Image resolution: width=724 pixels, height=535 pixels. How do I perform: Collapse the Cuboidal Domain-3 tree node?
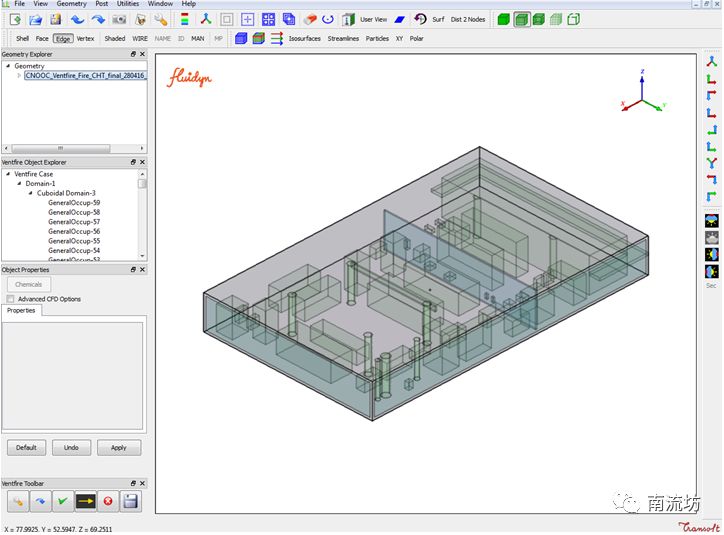[30, 193]
